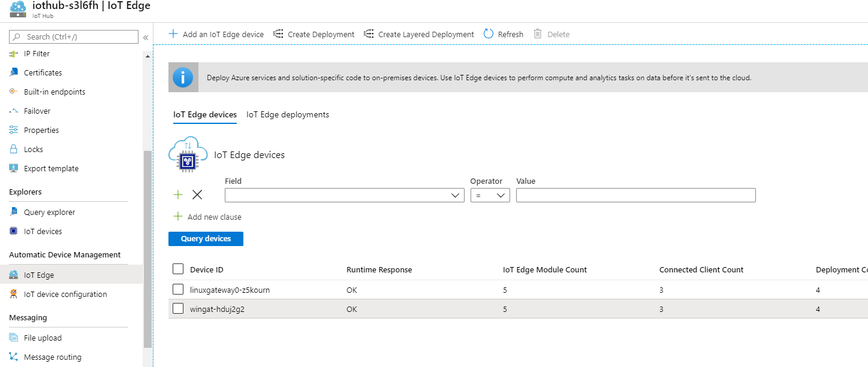Open the Field dropdown
868x367 pixels.
[344, 195]
